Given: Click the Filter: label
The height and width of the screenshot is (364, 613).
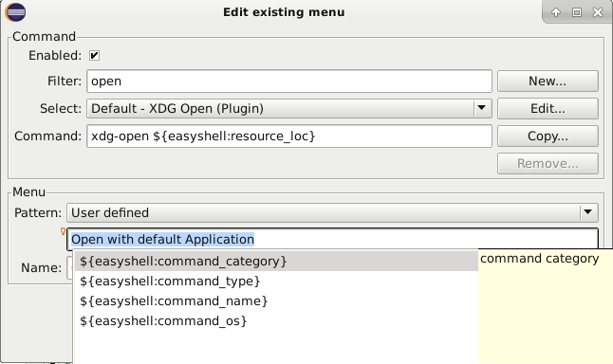Looking at the screenshot, I should 65,81.
